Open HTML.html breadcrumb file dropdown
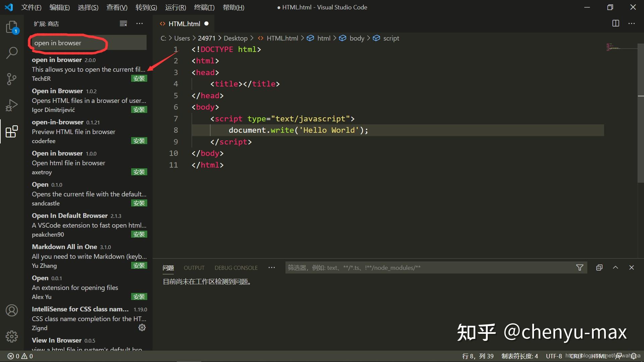Image resolution: width=644 pixels, height=362 pixels. click(x=278, y=38)
